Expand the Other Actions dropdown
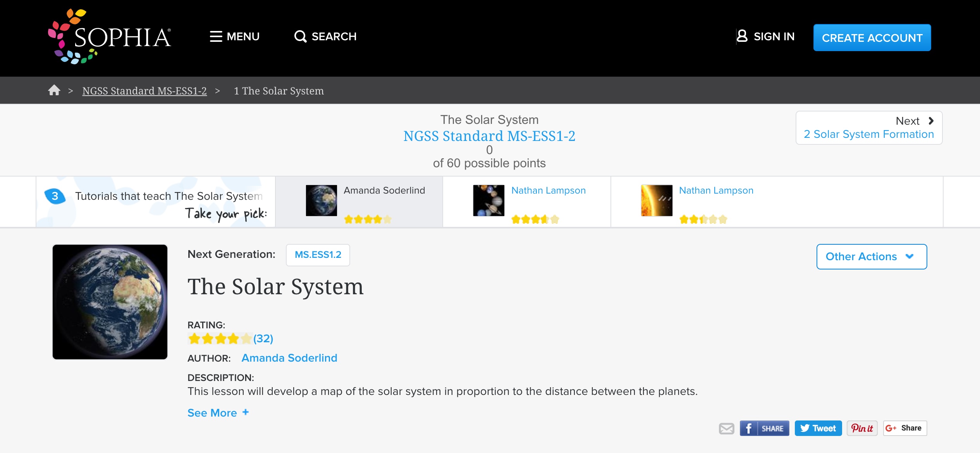 pos(871,256)
